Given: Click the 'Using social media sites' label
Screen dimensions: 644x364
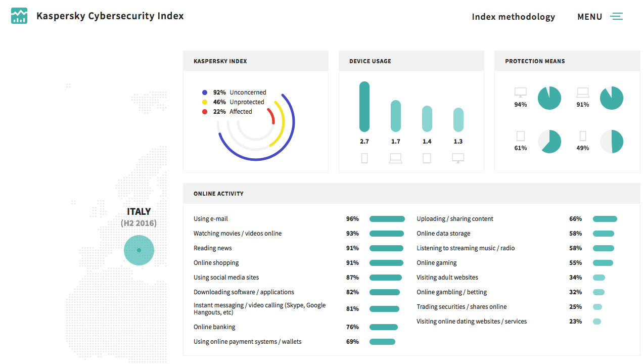Looking at the screenshot, I should [226, 278].
